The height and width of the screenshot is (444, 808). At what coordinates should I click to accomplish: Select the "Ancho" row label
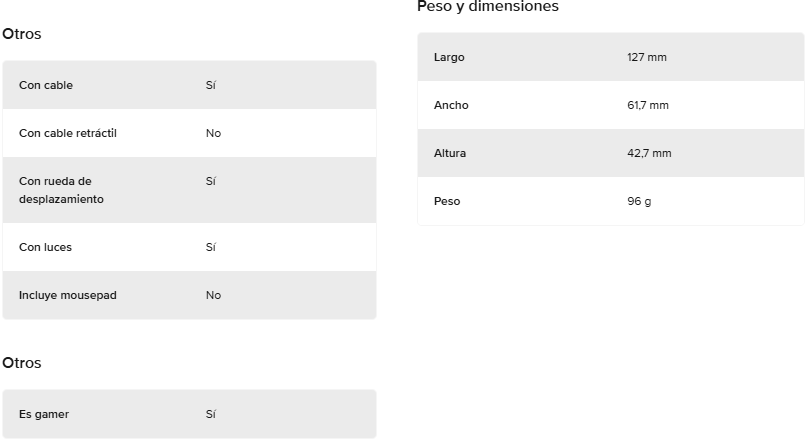tap(451, 105)
